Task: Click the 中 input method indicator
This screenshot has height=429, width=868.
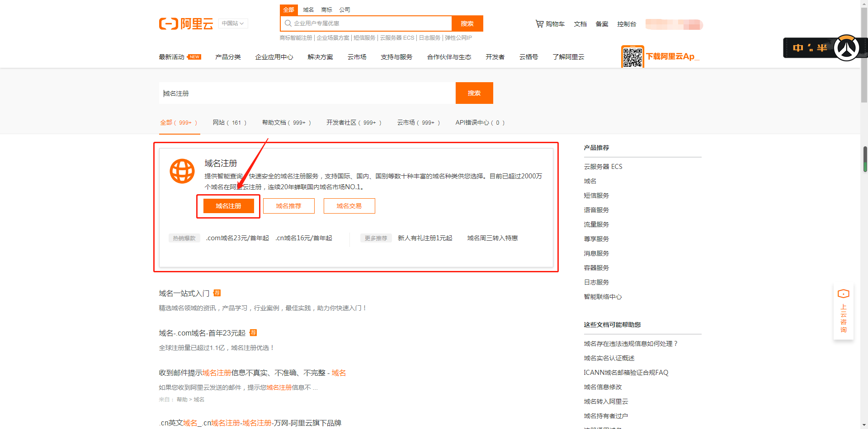Action: [798, 48]
